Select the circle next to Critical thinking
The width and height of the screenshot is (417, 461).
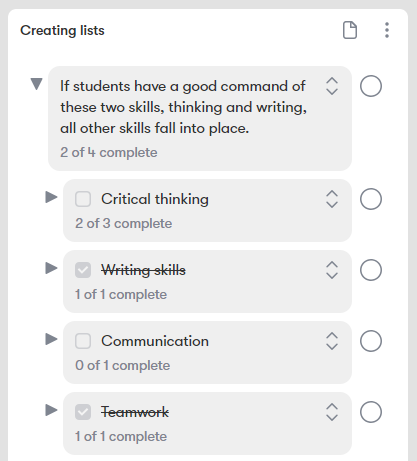[x=371, y=199]
